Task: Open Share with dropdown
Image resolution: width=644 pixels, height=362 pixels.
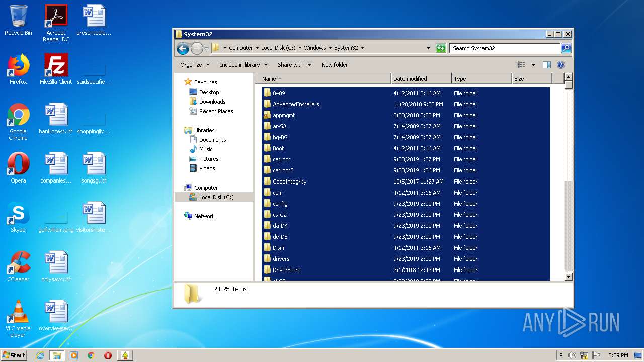Action: click(294, 65)
